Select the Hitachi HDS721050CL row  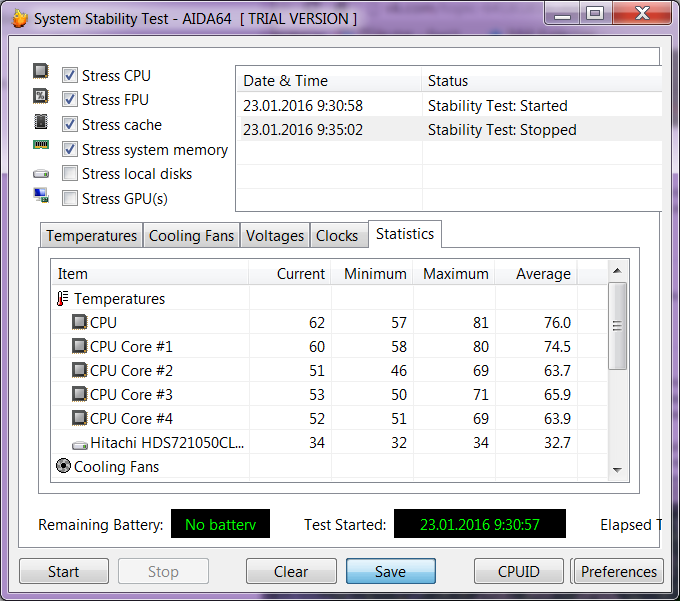(x=329, y=442)
